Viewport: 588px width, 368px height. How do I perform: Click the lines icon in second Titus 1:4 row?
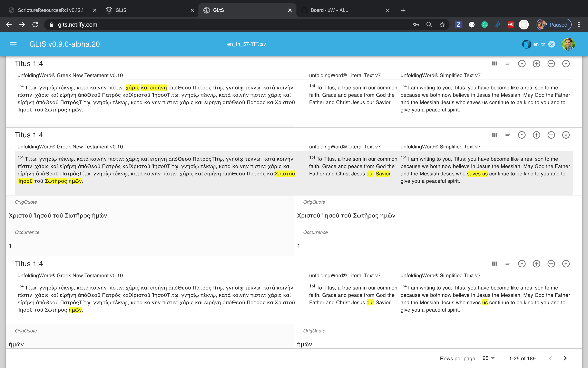(508, 135)
